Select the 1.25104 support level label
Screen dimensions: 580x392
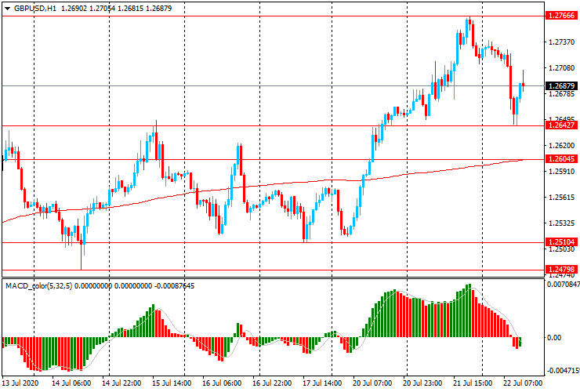click(561, 242)
